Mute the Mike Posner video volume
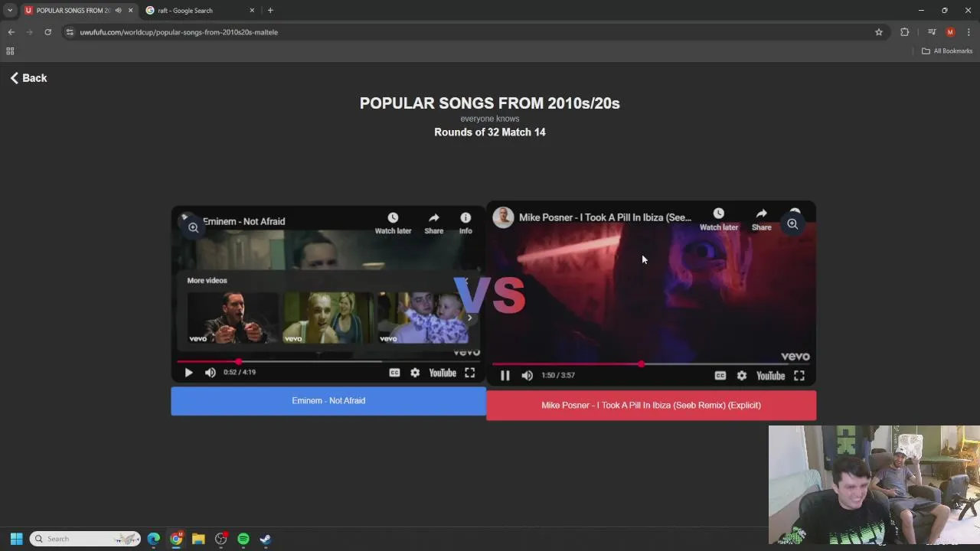This screenshot has height=551, width=980. [x=527, y=375]
